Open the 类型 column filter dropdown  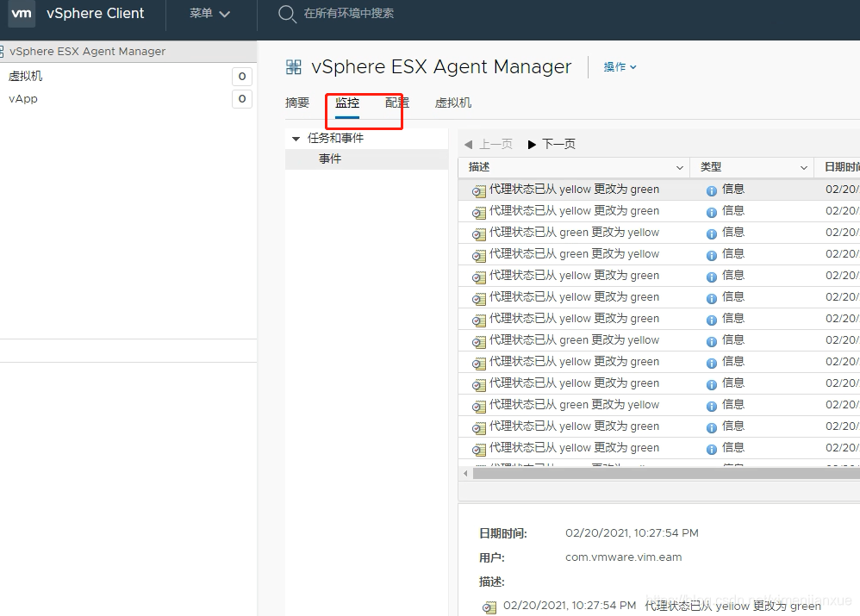[x=803, y=168]
